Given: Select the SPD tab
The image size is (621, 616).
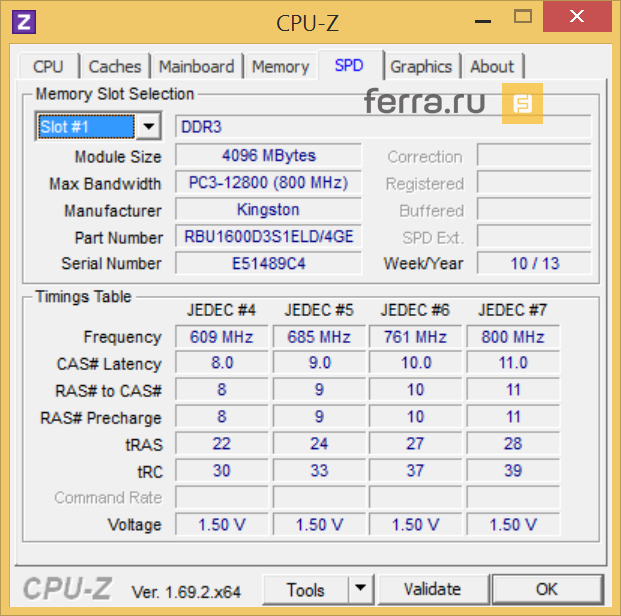Looking at the screenshot, I should [349, 66].
